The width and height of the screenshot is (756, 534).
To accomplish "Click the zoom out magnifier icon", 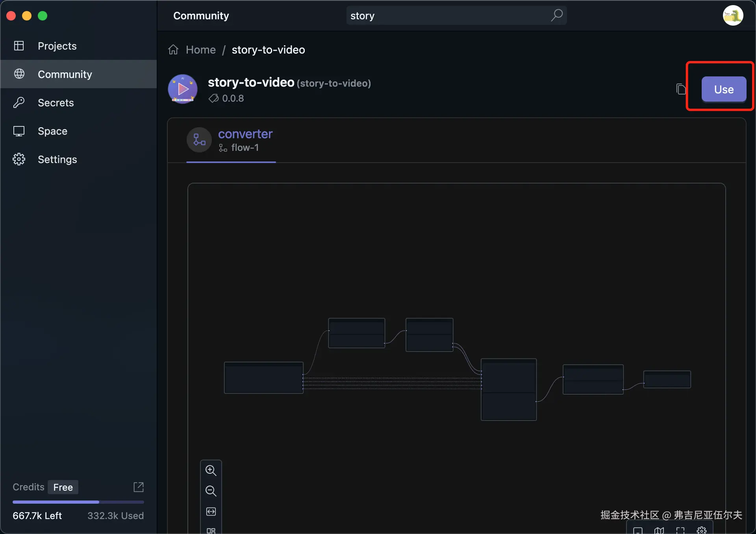I will pos(211,491).
